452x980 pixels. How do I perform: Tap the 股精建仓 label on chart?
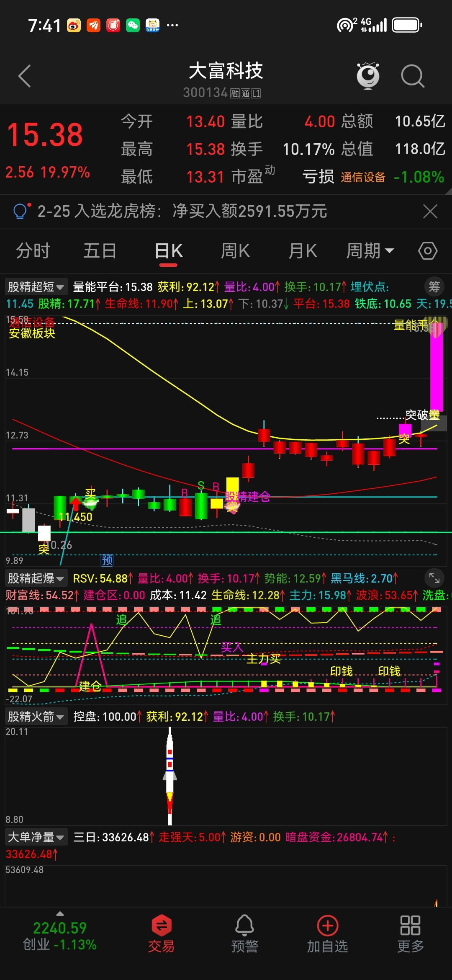247,497
